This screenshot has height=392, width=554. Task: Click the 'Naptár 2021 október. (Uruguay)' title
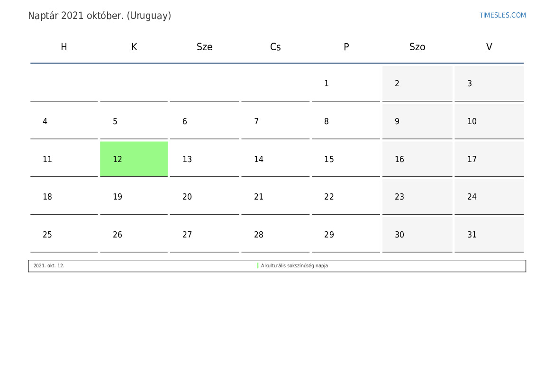pyautogui.click(x=100, y=16)
